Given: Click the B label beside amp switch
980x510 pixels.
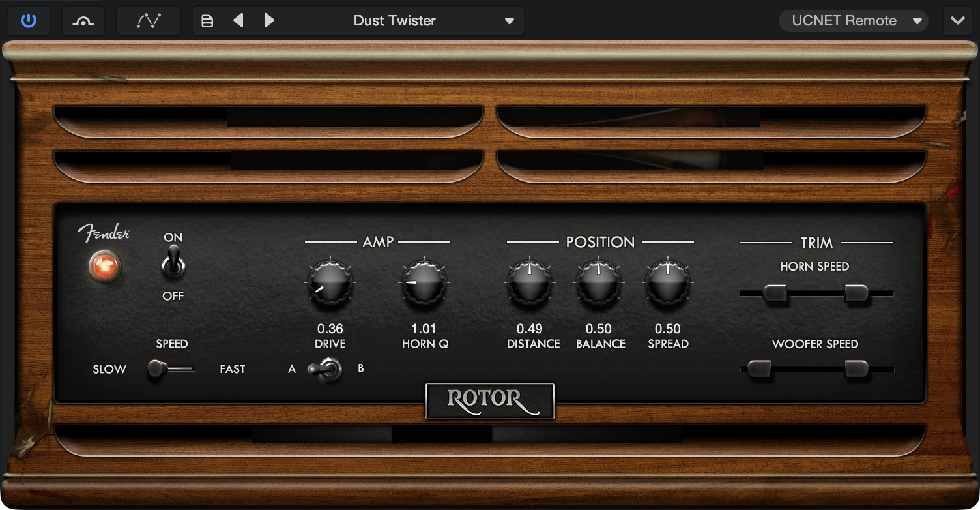Looking at the screenshot, I should (361, 369).
